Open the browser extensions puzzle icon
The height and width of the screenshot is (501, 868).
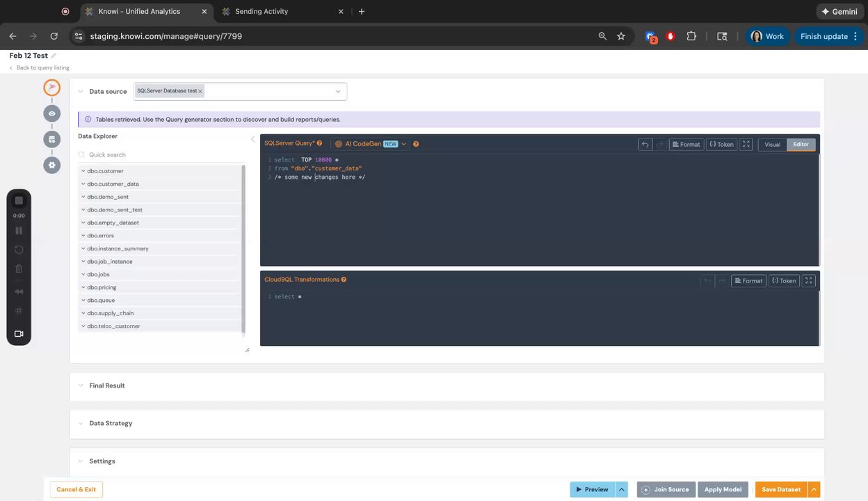[x=691, y=36]
